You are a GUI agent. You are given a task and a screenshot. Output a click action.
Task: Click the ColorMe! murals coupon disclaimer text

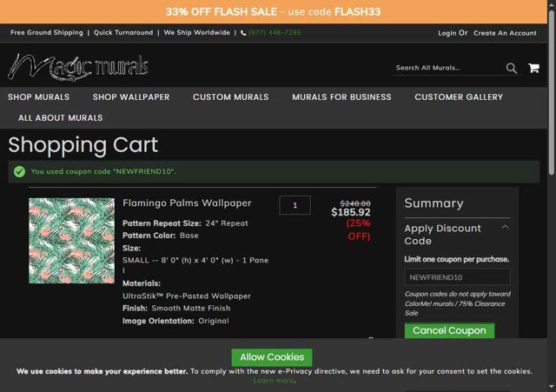point(458,303)
